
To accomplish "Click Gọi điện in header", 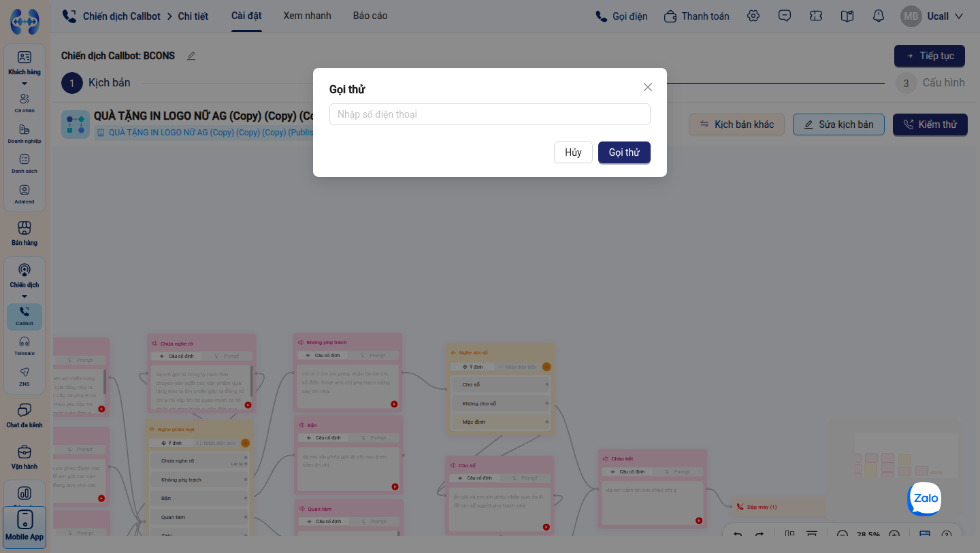I will coord(621,16).
